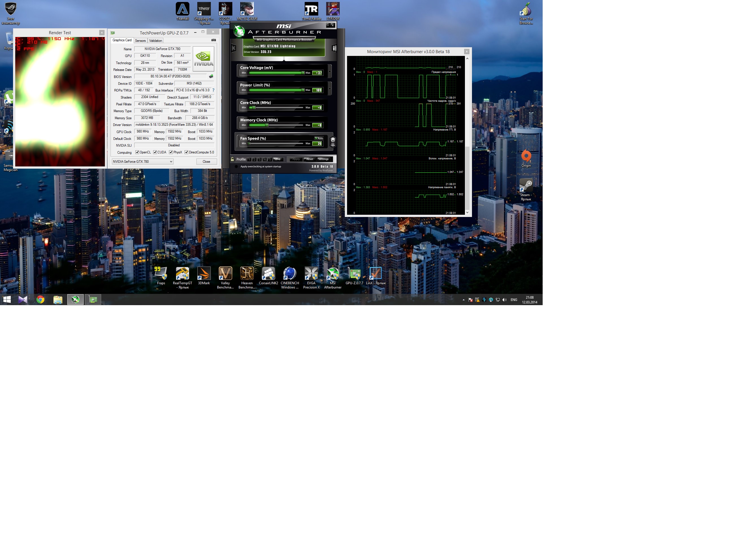747x560 pixels.
Task: Open the Tomb Raider desktop shortcut
Action: 311,12
